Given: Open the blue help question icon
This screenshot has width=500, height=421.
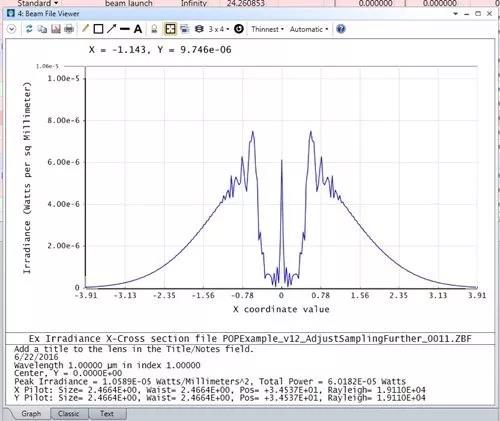Looking at the screenshot, I should click(x=340, y=29).
